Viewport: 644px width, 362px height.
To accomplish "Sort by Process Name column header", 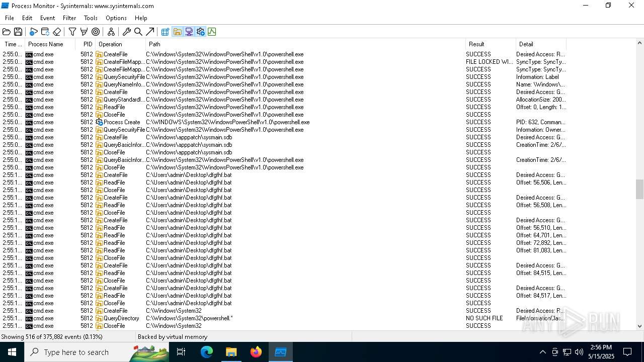I will coord(50,44).
